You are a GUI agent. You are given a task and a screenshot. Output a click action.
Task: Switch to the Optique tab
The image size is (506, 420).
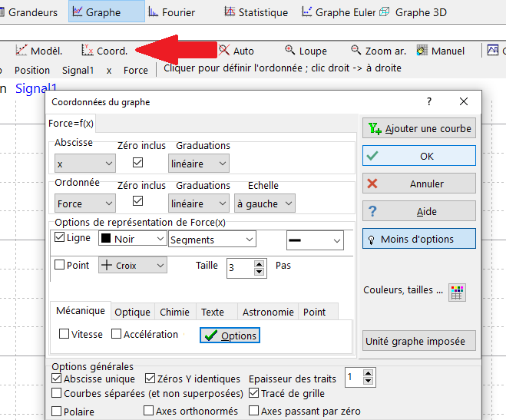tap(132, 312)
